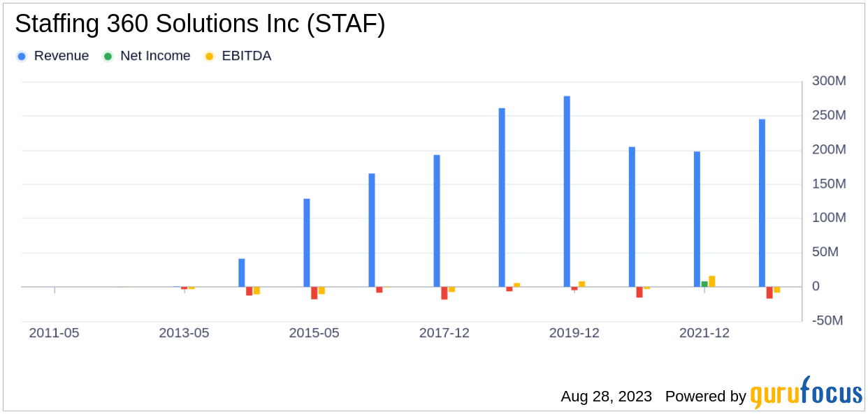Image resolution: width=868 pixels, height=414 pixels.
Task: Click the Aug 28, 2023 date text
Action: pos(606,397)
